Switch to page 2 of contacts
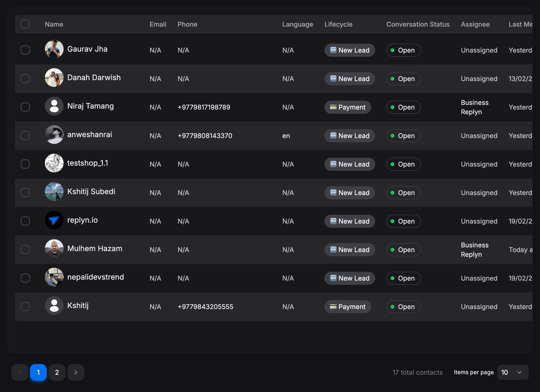The image size is (540, 392). point(57,372)
